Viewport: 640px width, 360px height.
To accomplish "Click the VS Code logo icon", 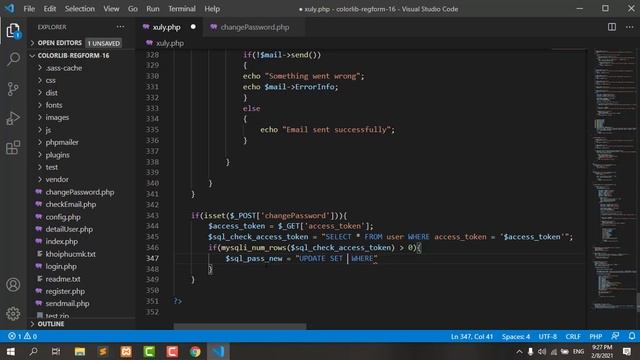I will (x=10, y=8).
